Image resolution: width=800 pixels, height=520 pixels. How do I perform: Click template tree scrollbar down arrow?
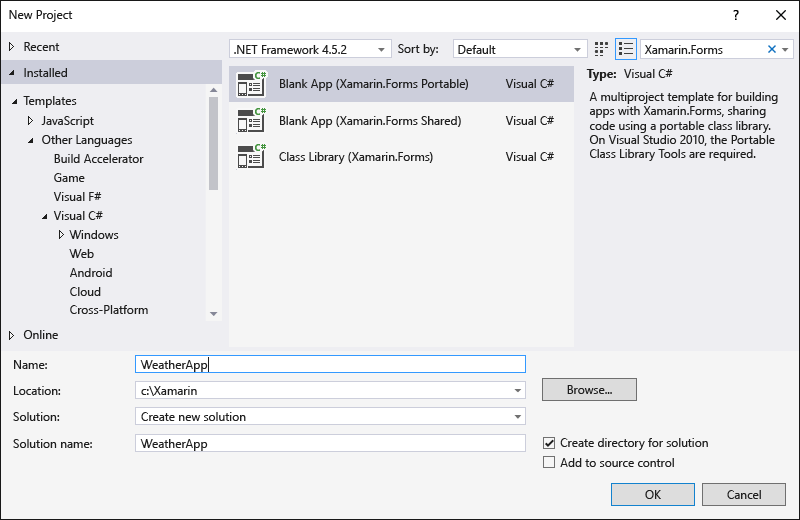[x=214, y=314]
